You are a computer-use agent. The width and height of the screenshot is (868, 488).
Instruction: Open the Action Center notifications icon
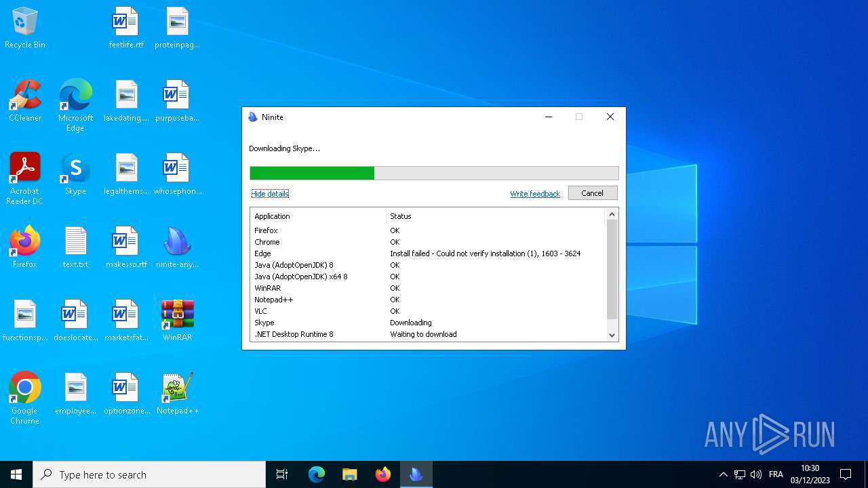click(846, 474)
